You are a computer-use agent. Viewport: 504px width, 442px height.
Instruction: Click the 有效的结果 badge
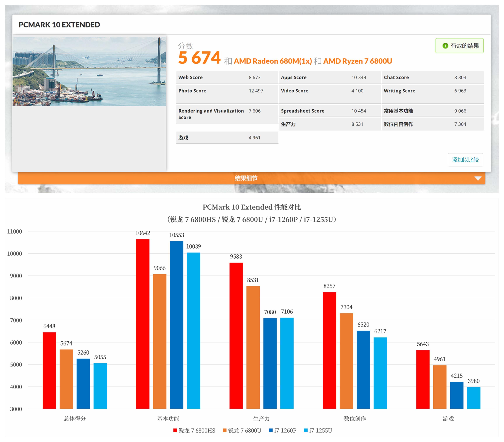click(459, 46)
